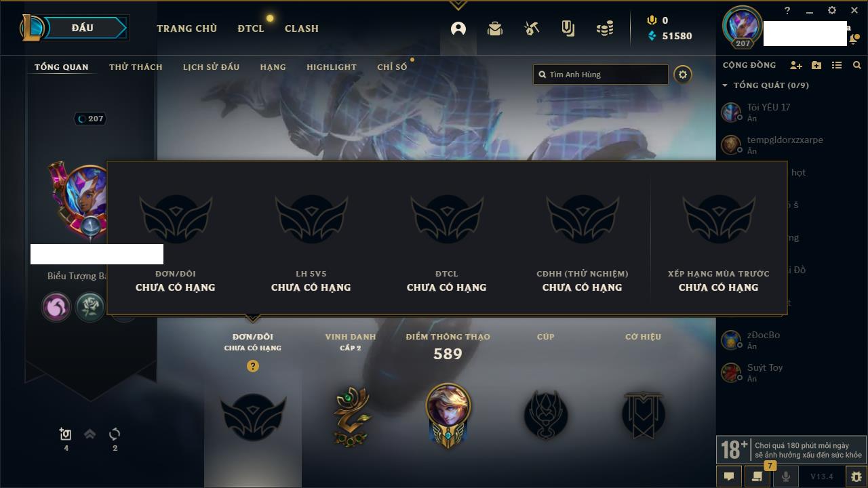The width and height of the screenshot is (868, 488).
Task: Switch to the LỊCH SỬ ĐẤU tab
Action: [211, 67]
